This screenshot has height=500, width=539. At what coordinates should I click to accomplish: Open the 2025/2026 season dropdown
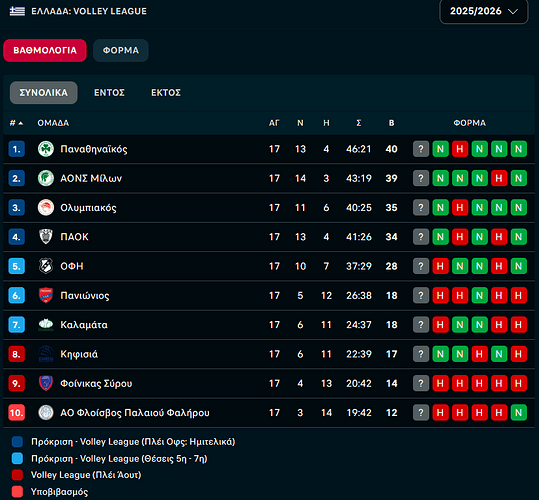(484, 11)
